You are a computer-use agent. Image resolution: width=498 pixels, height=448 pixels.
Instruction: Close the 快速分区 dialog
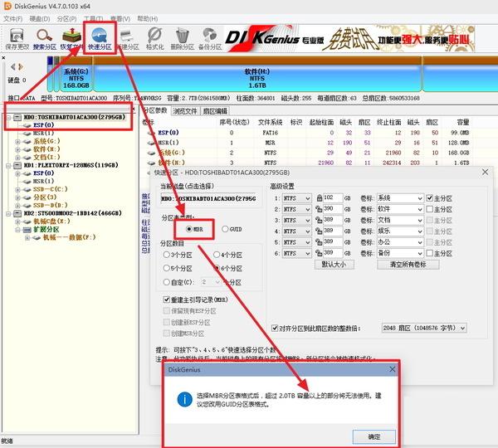(485, 172)
